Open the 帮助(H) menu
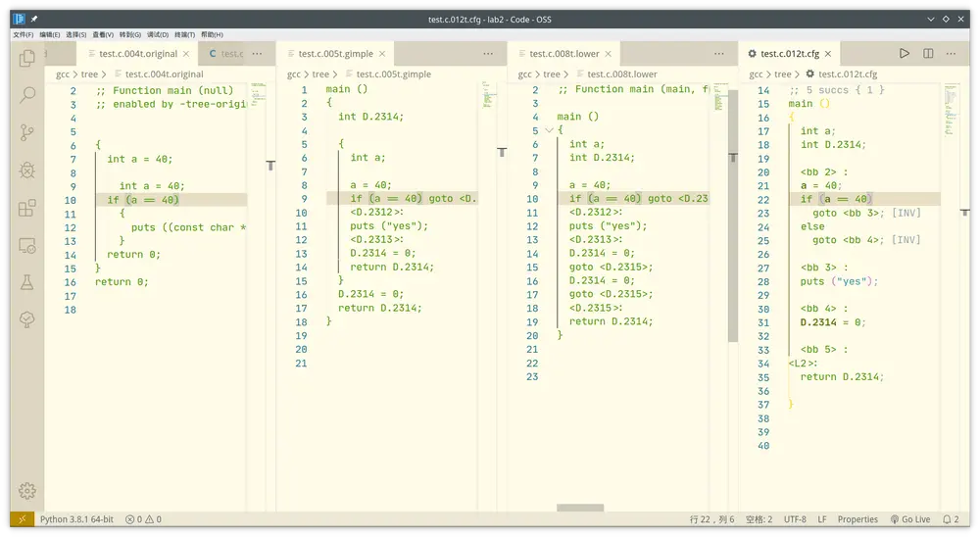980x537 pixels. pyautogui.click(x=212, y=35)
